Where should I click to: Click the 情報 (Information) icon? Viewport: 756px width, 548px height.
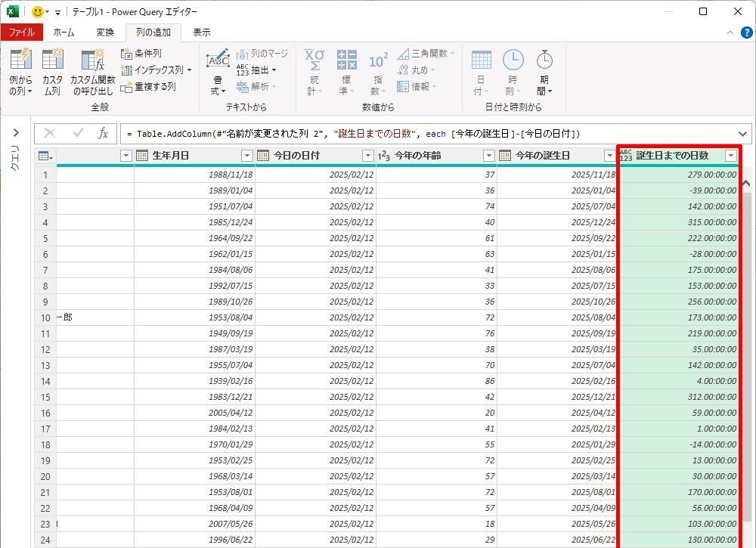pyautogui.click(x=403, y=87)
